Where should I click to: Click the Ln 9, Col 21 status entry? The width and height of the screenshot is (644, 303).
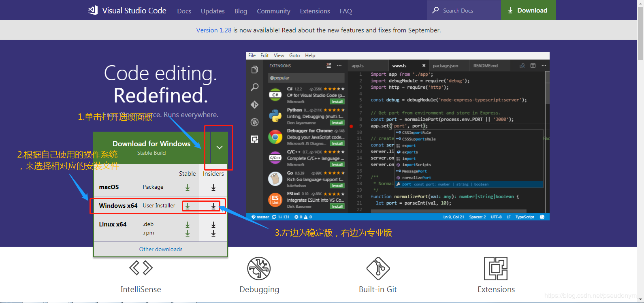click(454, 217)
